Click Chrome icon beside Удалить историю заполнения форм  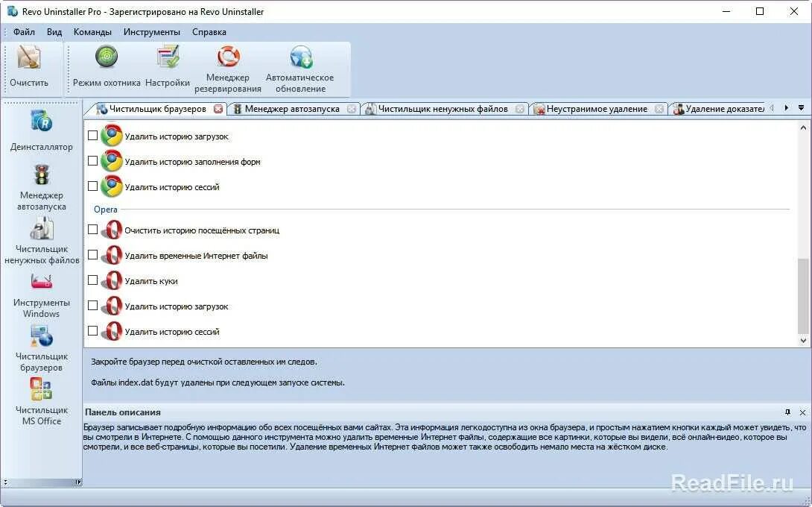[x=111, y=161]
